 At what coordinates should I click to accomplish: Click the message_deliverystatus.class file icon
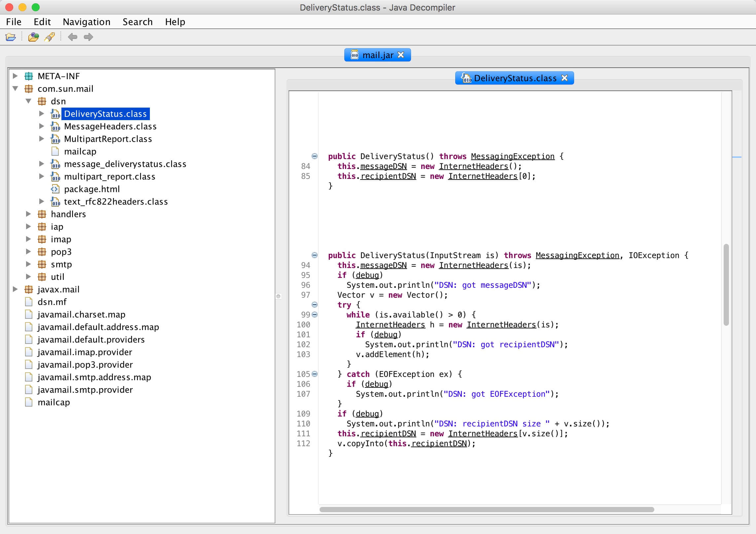[55, 164]
